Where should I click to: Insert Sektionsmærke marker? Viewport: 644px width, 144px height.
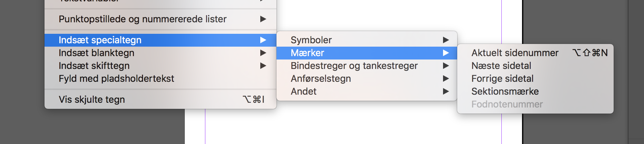(x=505, y=92)
